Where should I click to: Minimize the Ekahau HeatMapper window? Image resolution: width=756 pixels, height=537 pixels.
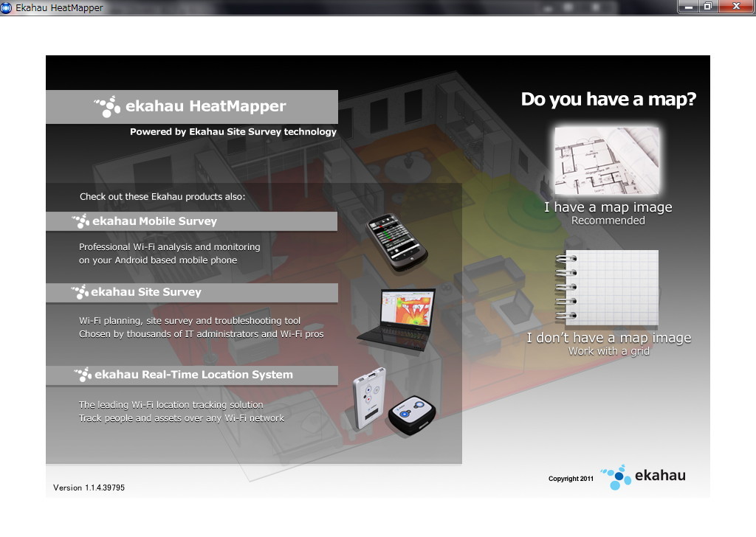point(689,6)
